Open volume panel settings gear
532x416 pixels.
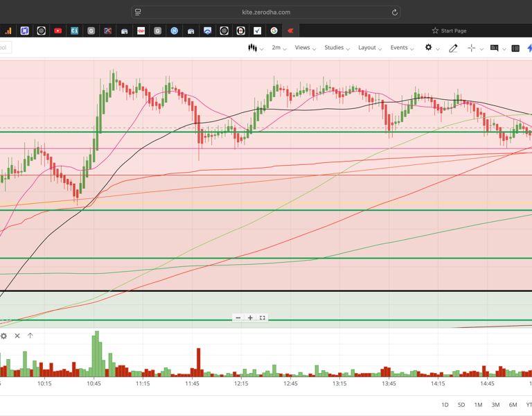pyautogui.click(x=3, y=336)
